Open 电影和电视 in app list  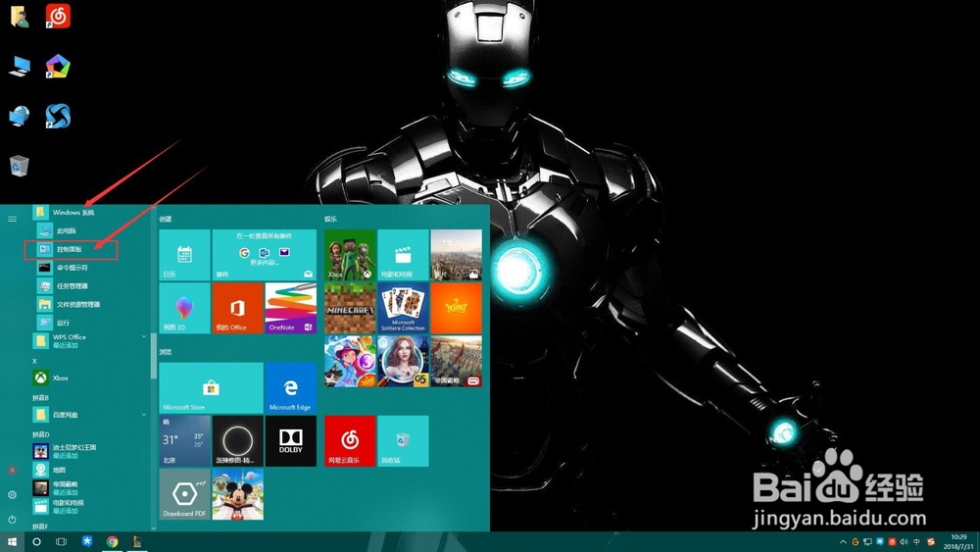pos(68,506)
